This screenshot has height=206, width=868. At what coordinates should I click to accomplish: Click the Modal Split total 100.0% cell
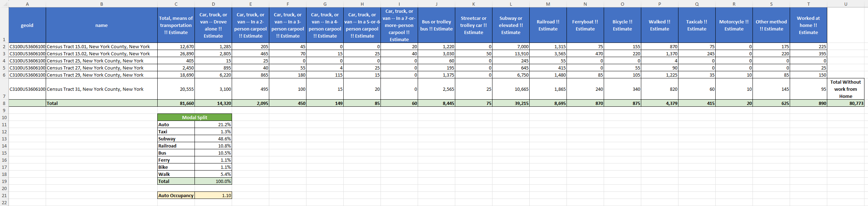coord(213,181)
